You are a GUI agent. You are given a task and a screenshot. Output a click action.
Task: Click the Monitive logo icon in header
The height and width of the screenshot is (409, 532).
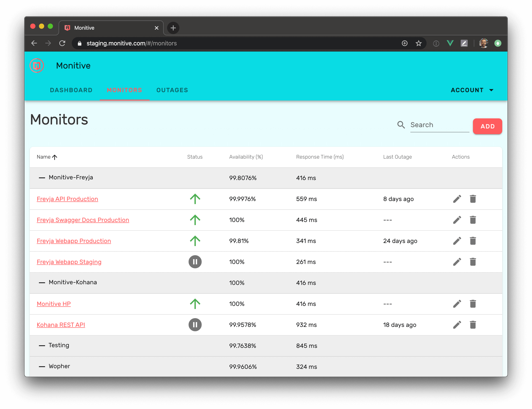(37, 65)
